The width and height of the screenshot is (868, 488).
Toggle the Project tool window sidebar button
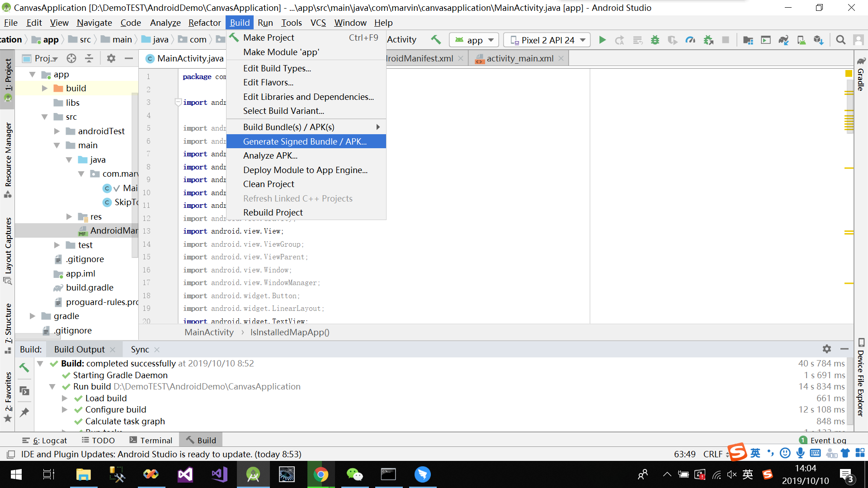[x=8, y=77]
